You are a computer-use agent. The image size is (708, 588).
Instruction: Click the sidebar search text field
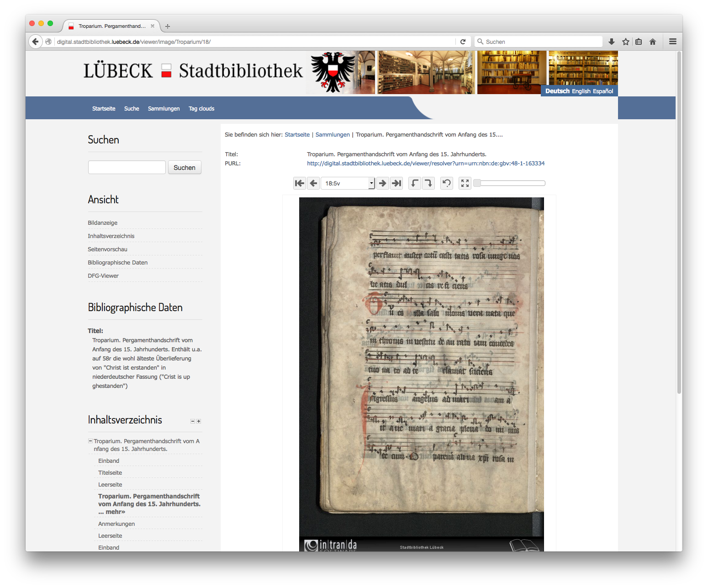click(127, 167)
